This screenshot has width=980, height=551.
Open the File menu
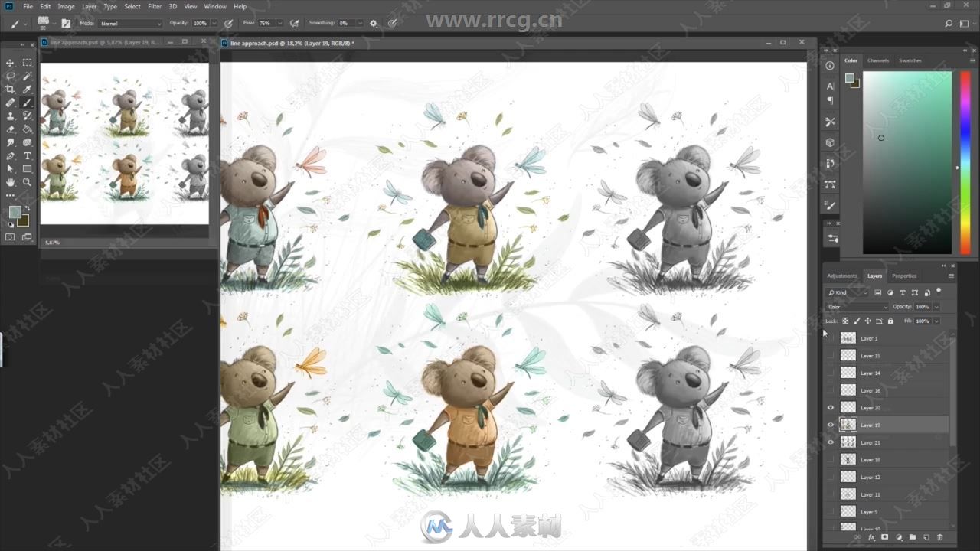(28, 6)
